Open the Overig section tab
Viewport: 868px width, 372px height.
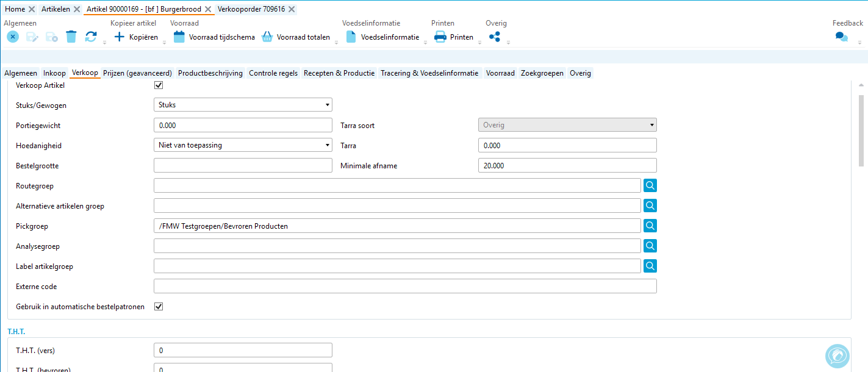click(580, 73)
